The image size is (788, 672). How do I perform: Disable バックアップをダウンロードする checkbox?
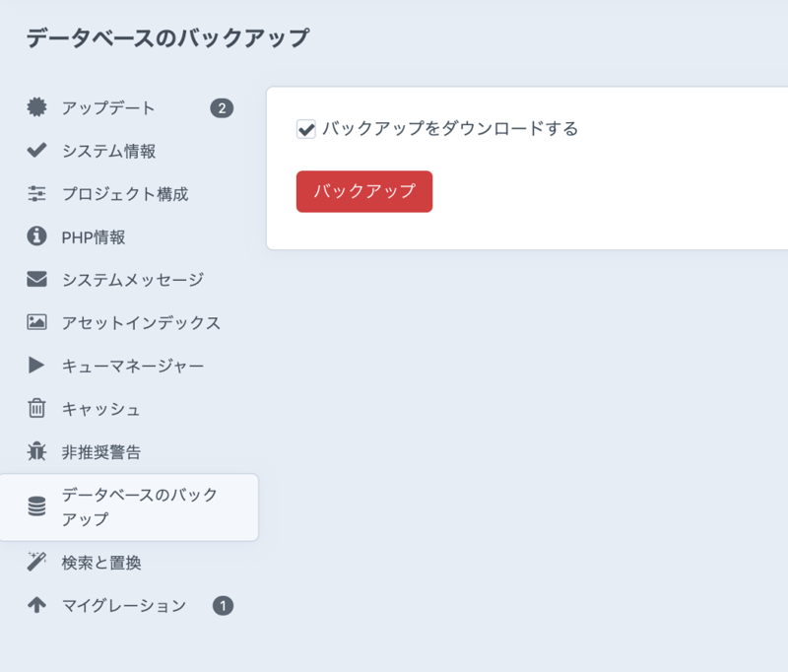pyautogui.click(x=304, y=128)
